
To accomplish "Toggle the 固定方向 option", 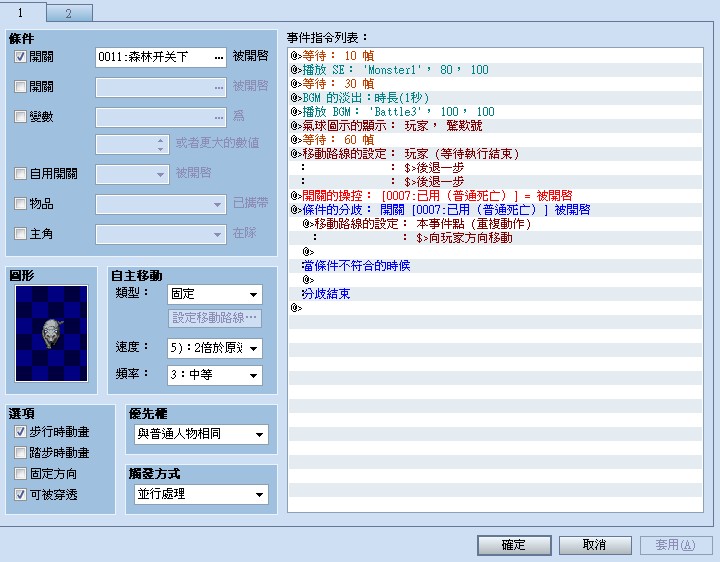I will click(x=20, y=473).
